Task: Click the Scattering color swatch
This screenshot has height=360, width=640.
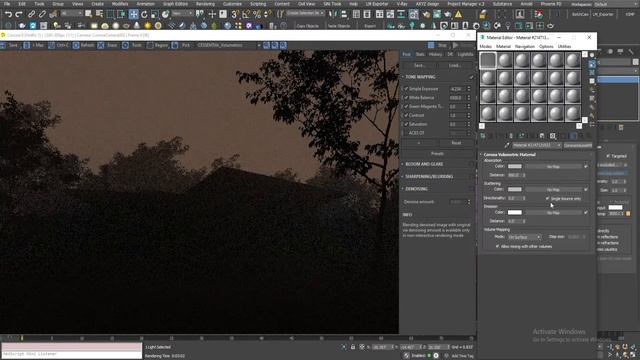Action: coord(514,189)
